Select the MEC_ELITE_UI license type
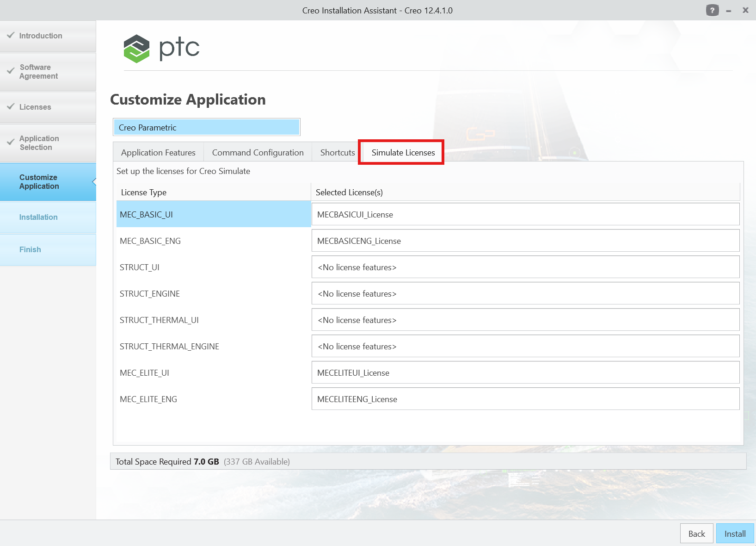 click(x=214, y=372)
